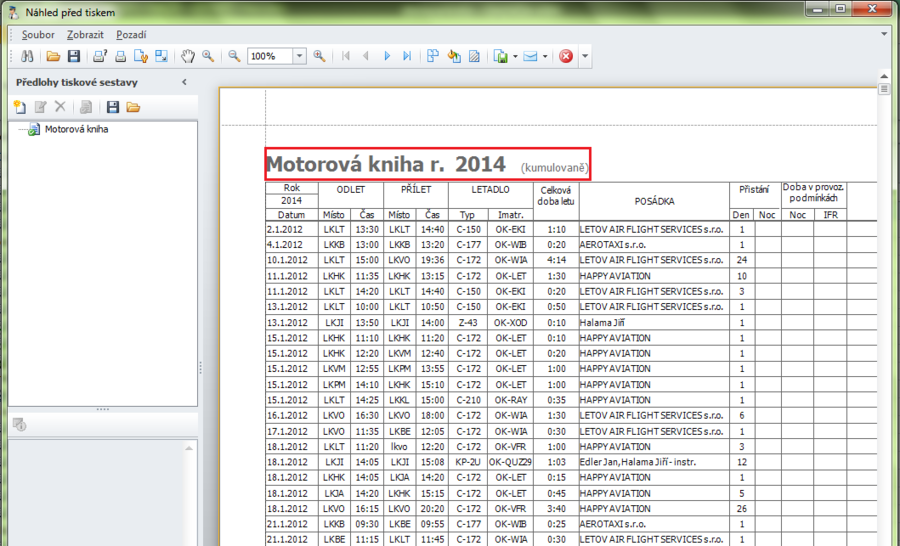The width and height of the screenshot is (900, 546).
Task: Jump to the last page arrow
Action: pos(407,57)
